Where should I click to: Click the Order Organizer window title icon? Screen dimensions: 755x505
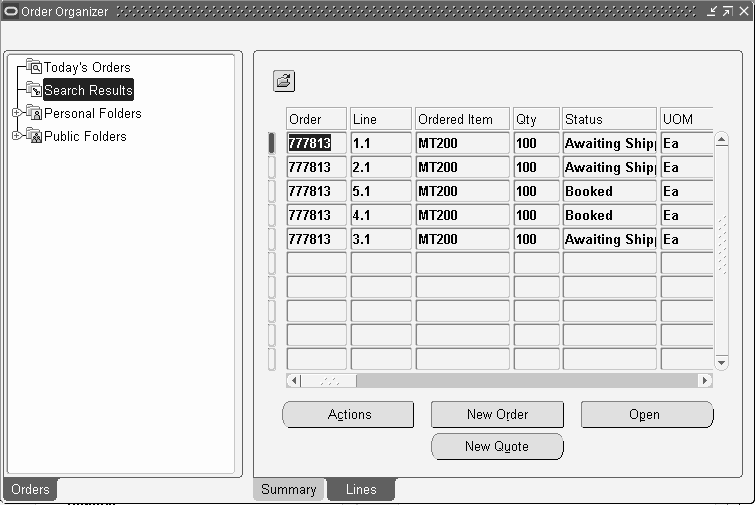click(11, 11)
